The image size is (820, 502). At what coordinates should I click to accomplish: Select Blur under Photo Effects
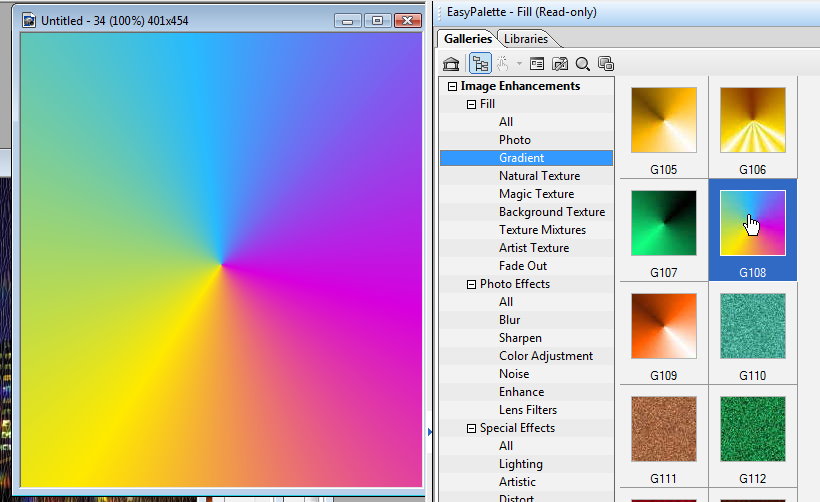coord(509,320)
